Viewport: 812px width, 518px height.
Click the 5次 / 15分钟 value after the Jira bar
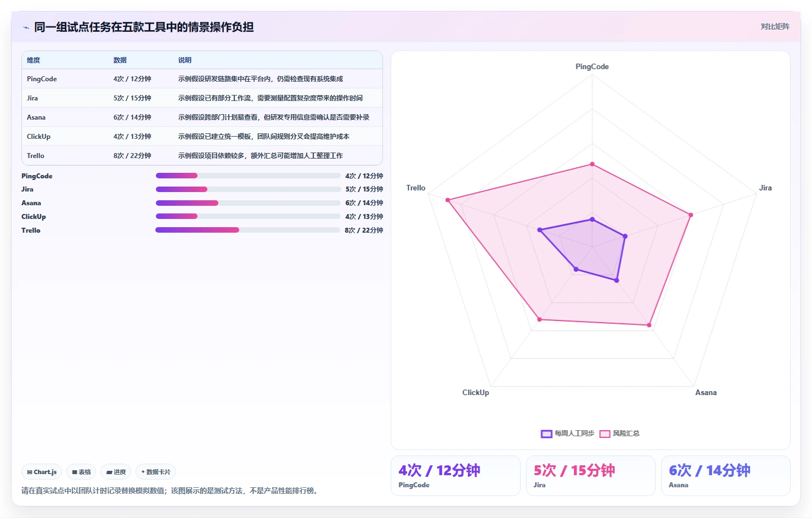[364, 189]
